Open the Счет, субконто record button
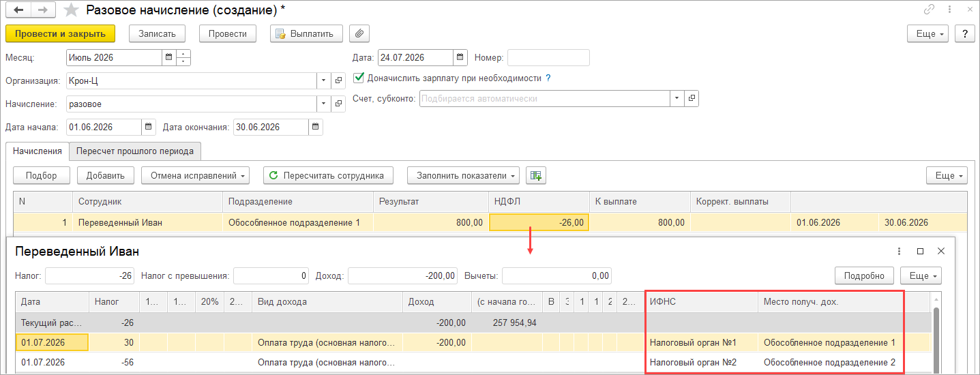The image size is (980, 375). click(x=692, y=99)
